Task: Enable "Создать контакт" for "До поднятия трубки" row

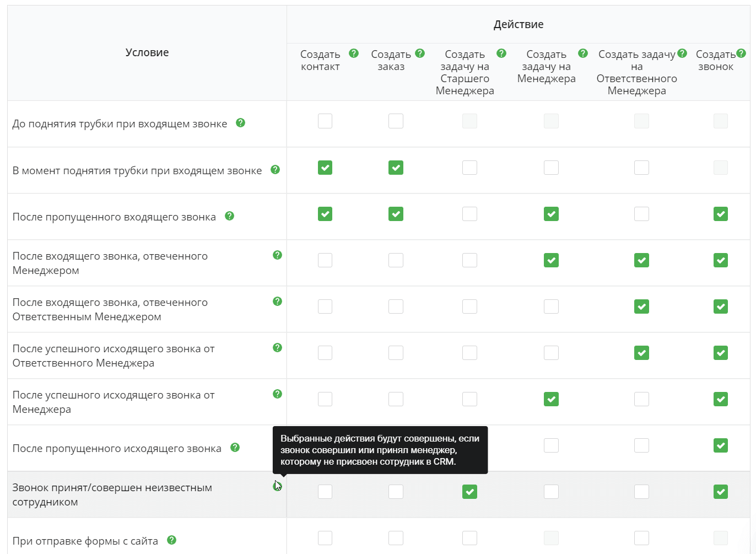Action: pos(325,121)
